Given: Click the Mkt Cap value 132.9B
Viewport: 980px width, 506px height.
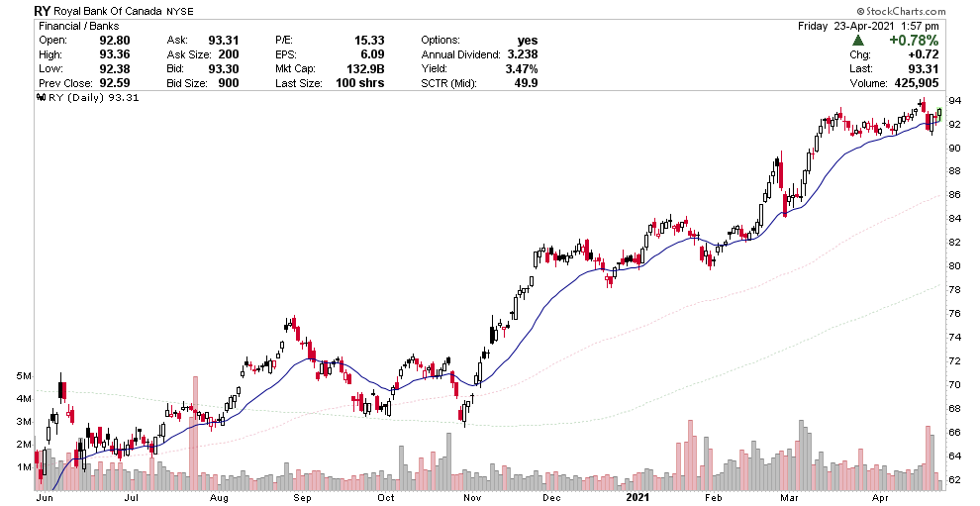Looking at the screenshot, I should tap(365, 68).
